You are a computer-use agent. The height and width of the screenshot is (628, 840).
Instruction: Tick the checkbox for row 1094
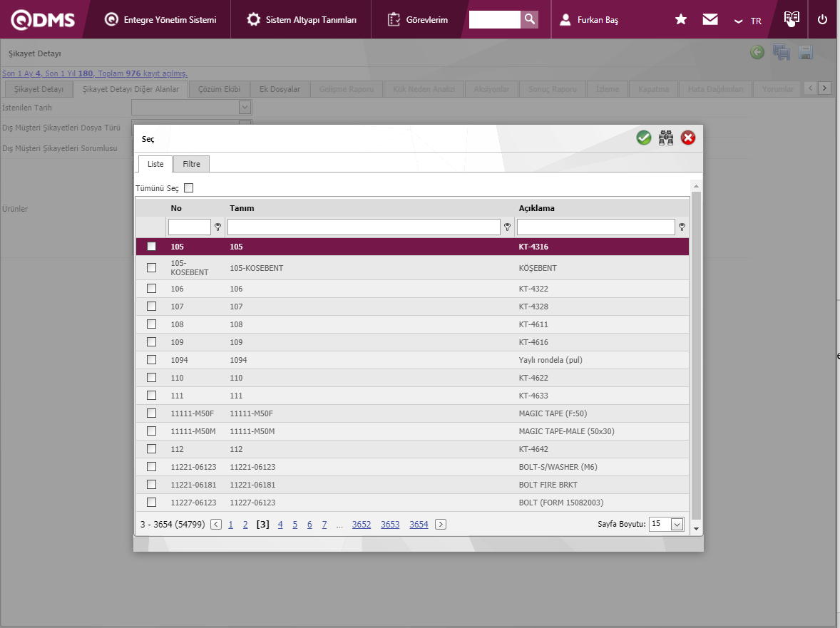pyautogui.click(x=151, y=360)
